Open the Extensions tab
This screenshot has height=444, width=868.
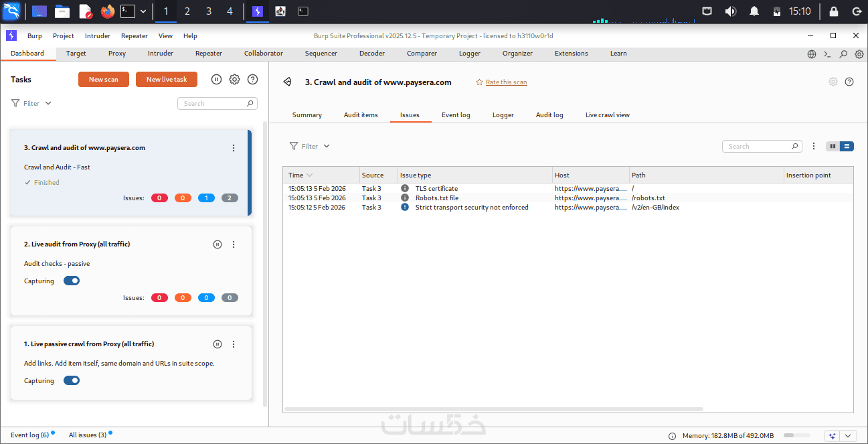coord(572,54)
